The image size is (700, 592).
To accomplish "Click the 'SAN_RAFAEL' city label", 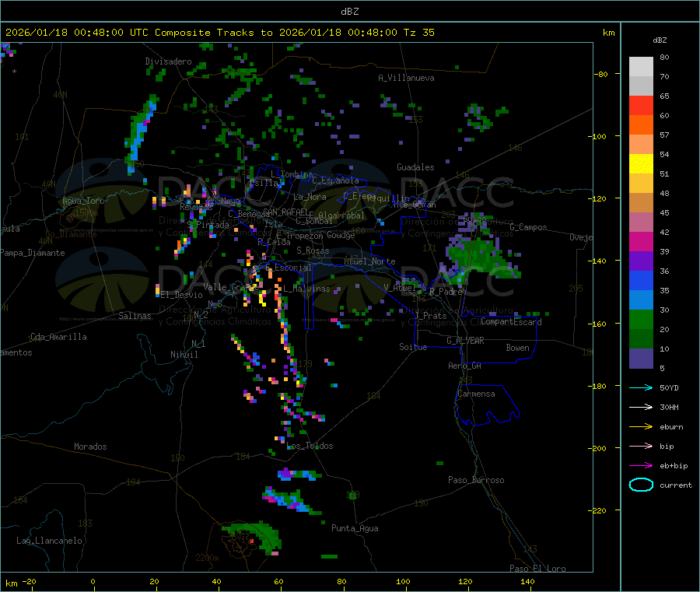I will tap(285, 212).
